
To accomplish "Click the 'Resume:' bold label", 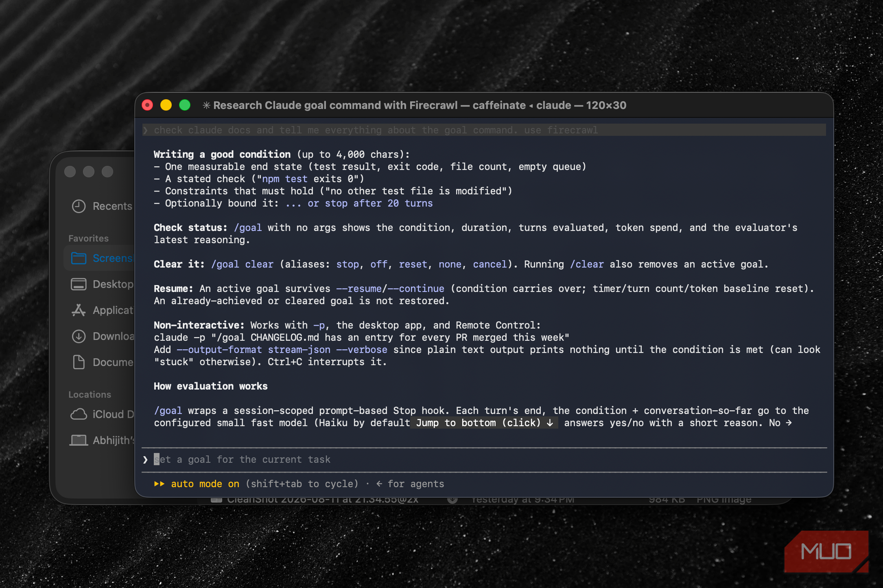I will (x=173, y=289).
